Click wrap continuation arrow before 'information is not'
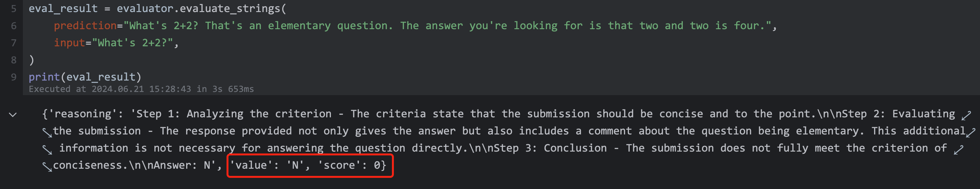 tap(47, 150)
